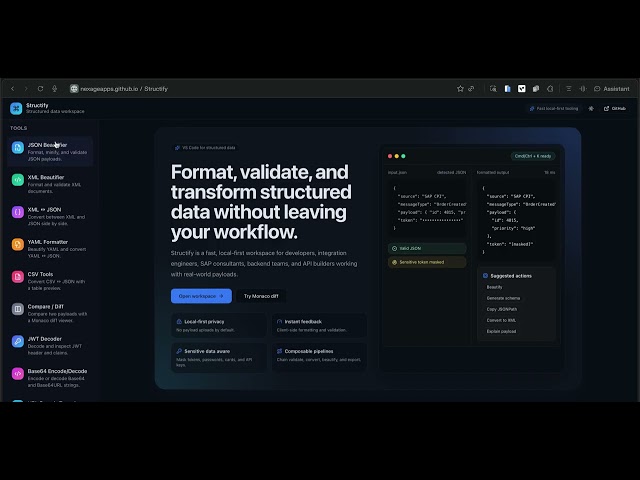The image size is (640, 480).
Task: Open the GitHub link
Action: tap(615, 109)
